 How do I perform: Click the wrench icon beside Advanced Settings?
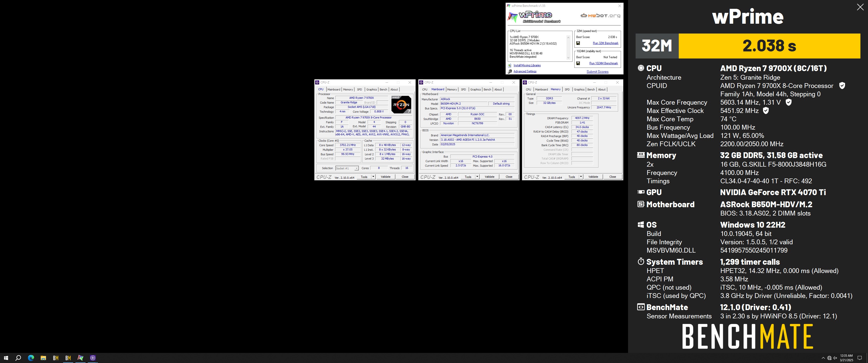(x=510, y=71)
